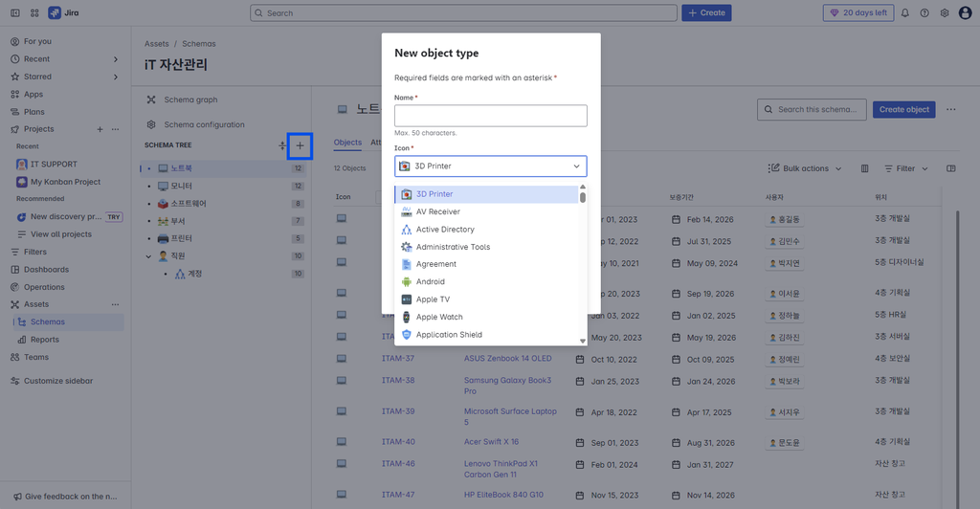Choose Administrative Tools icon option
The image size is (980, 509).
tap(486, 247)
